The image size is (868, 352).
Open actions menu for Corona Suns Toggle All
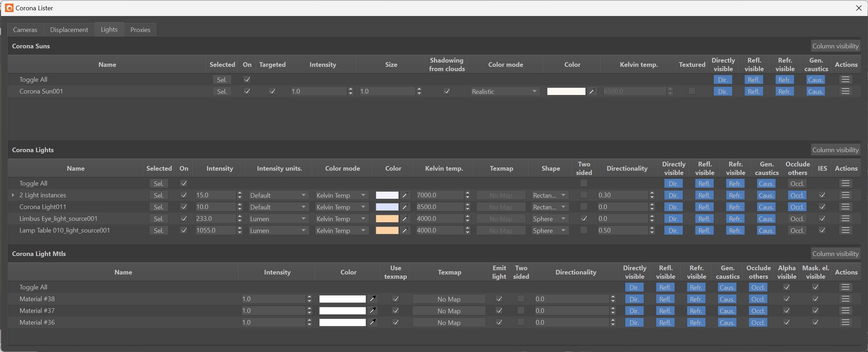(846, 80)
